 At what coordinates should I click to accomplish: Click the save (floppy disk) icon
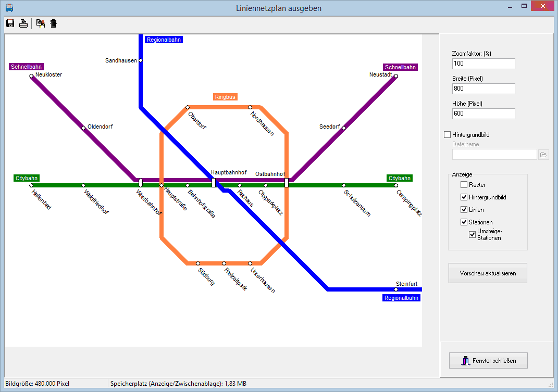[x=10, y=23]
